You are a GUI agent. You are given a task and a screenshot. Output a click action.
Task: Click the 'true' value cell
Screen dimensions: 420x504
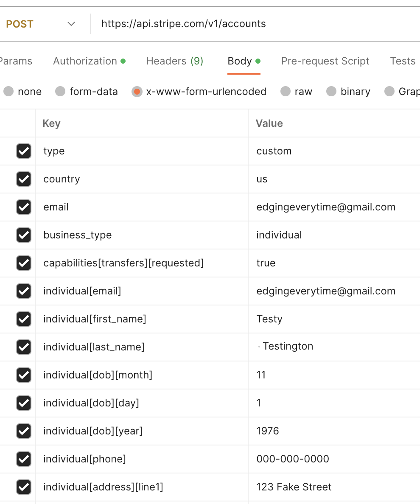click(334, 263)
